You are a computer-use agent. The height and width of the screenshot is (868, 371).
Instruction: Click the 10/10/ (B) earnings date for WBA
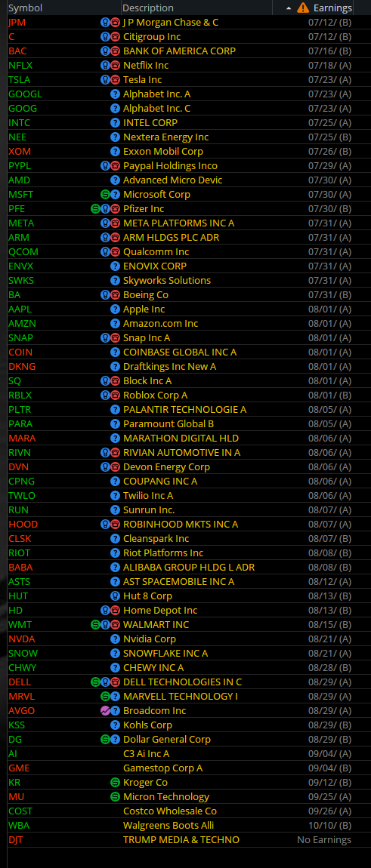(330, 826)
